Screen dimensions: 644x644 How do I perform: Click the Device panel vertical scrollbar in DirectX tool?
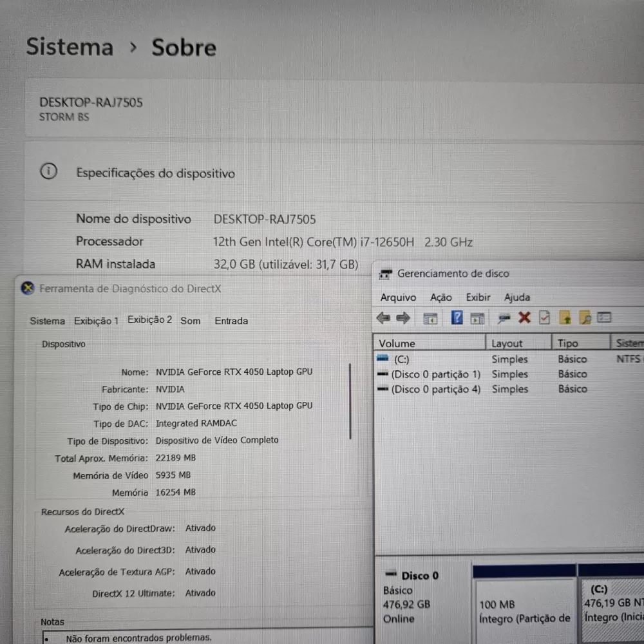pyautogui.click(x=350, y=401)
